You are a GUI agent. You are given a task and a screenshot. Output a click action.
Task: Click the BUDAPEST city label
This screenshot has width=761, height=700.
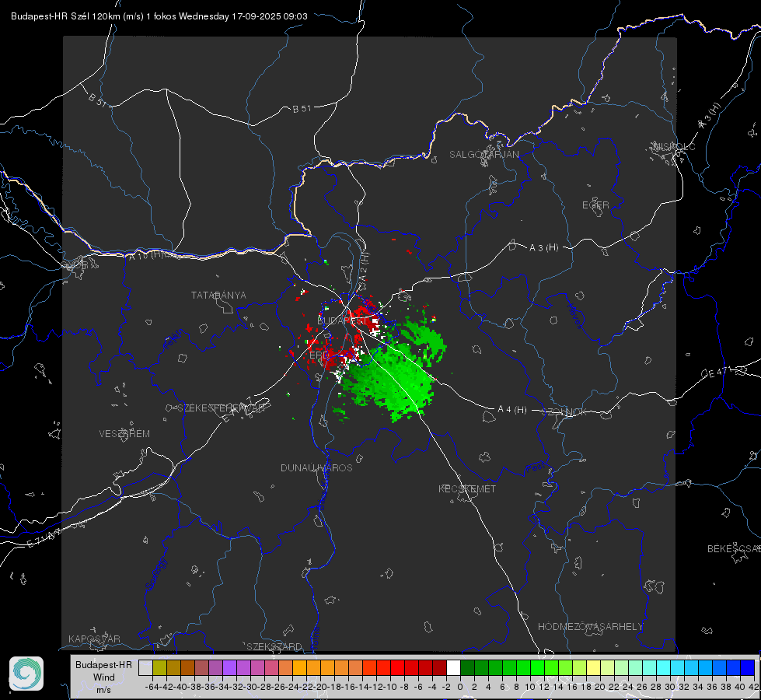tap(342, 321)
